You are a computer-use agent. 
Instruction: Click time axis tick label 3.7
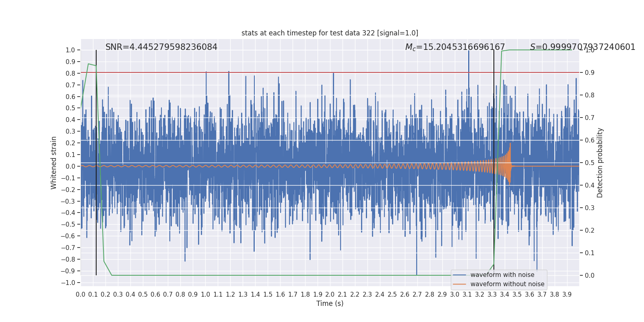[542, 294]
